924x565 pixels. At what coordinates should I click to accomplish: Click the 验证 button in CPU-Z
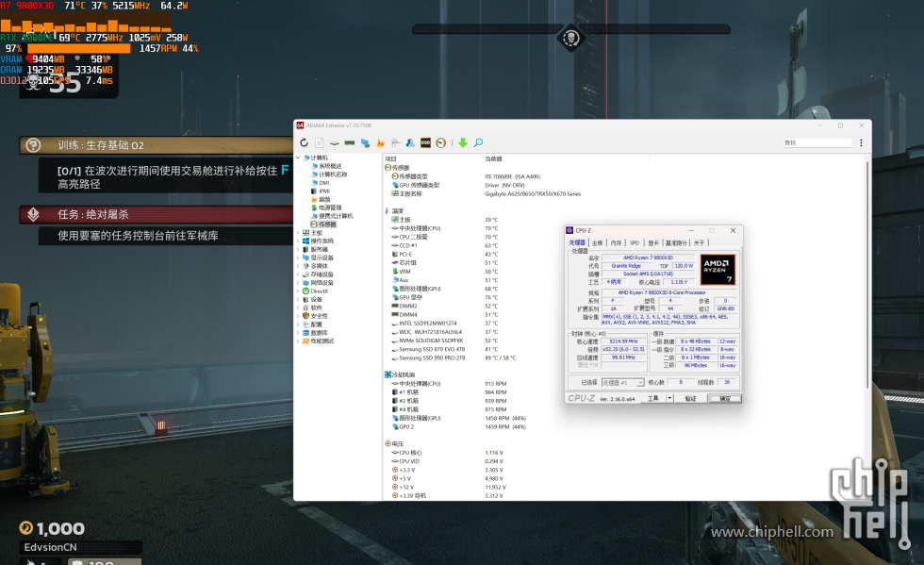(x=690, y=399)
